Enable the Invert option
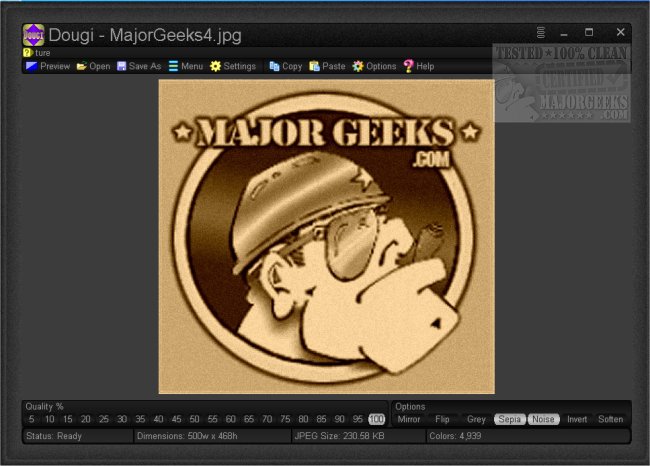650x466 pixels. click(x=577, y=419)
